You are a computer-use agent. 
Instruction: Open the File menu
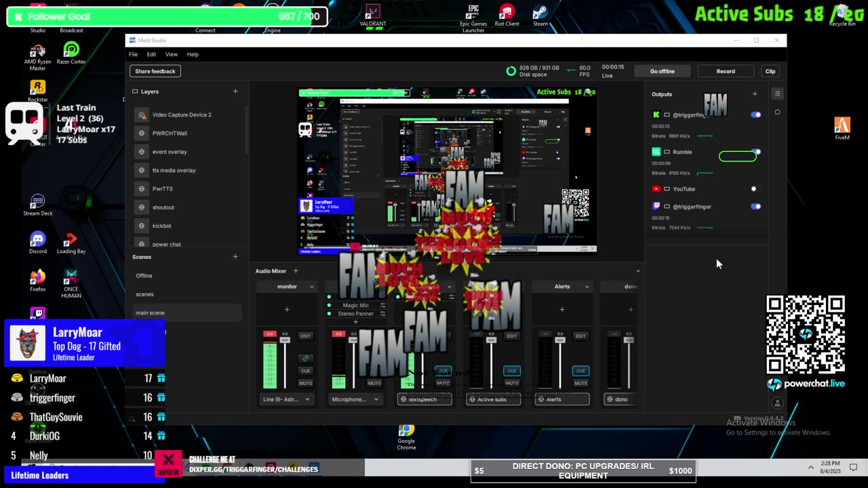[x=134, y=54]
